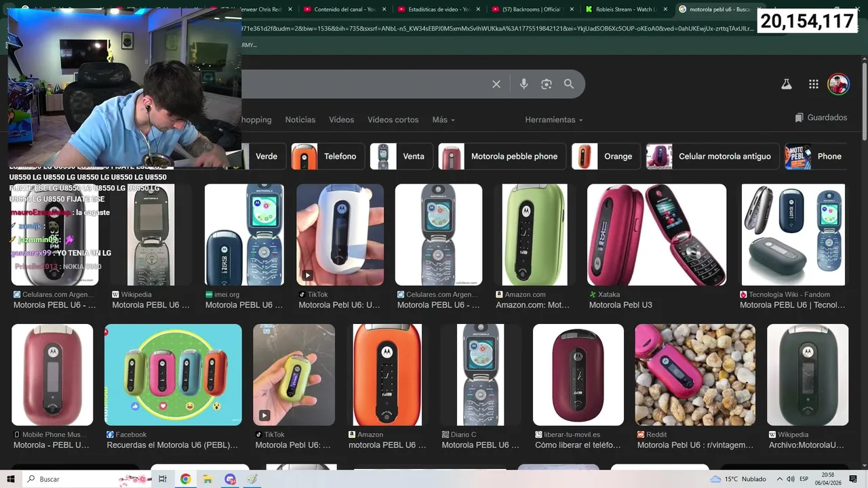The width and height of the screenshot is (868, 488).
Task: Open the notification center icon
Action: 852,479
